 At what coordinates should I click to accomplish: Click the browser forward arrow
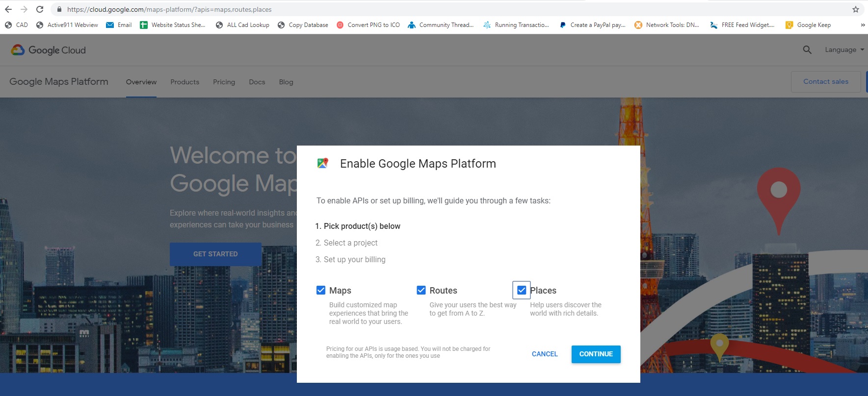[24, 9]
